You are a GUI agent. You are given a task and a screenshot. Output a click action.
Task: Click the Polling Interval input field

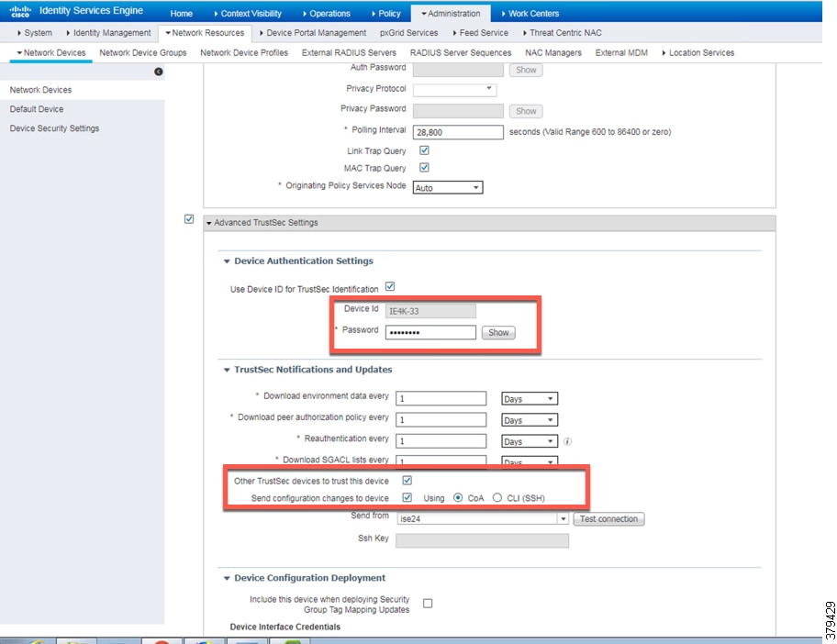point(458,132)
